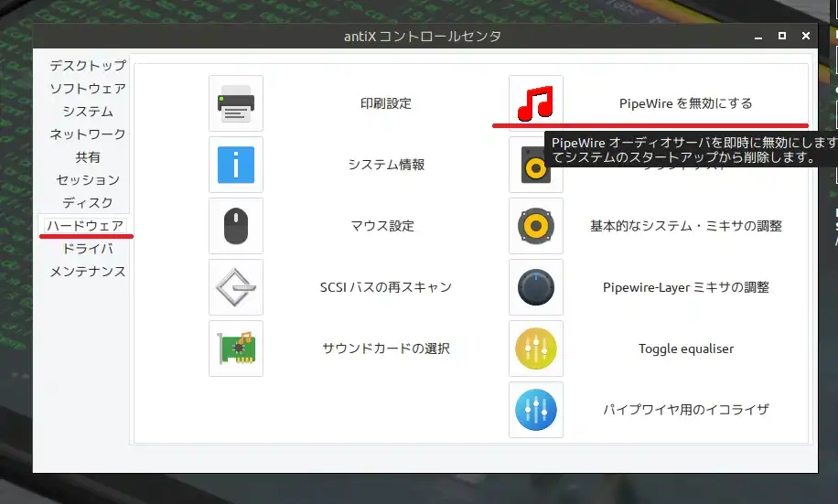The image size is (838, 504).
Task: Open the ディスク tab
Action: click(88, 203)
